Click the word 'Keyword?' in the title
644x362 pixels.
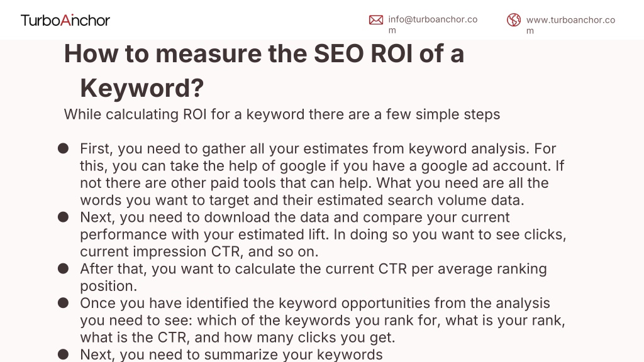point(142,88)
